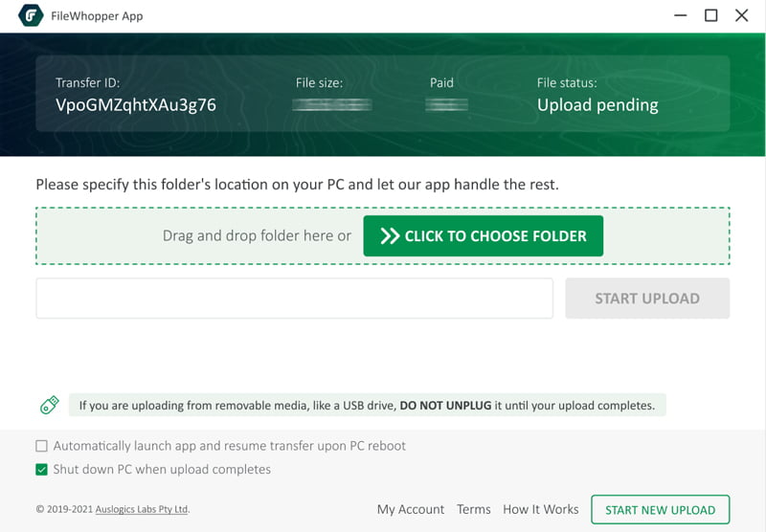
Task: Select the transfer ID VpoGMZqhtXAu3g76
Action: [136, 105]
